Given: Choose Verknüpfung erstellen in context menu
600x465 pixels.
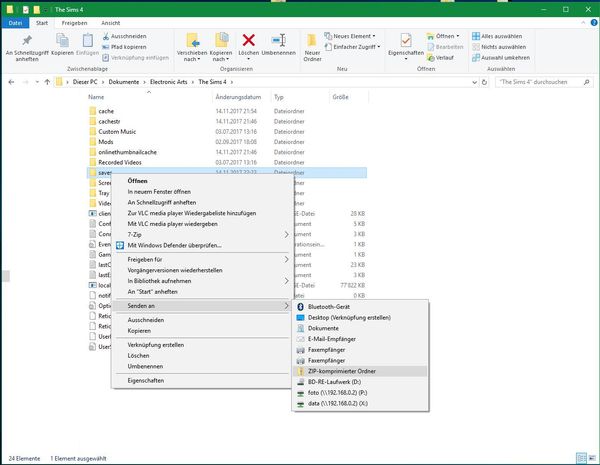Looking at the screenshot, I should point(202,344).
